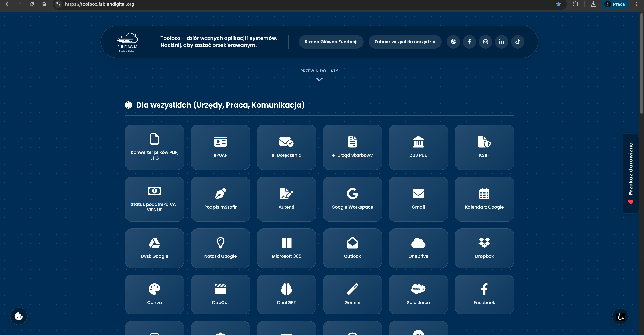Open the CapCut tile
The width and height of the screenshot is (644, 335).
tap(220, 295)
